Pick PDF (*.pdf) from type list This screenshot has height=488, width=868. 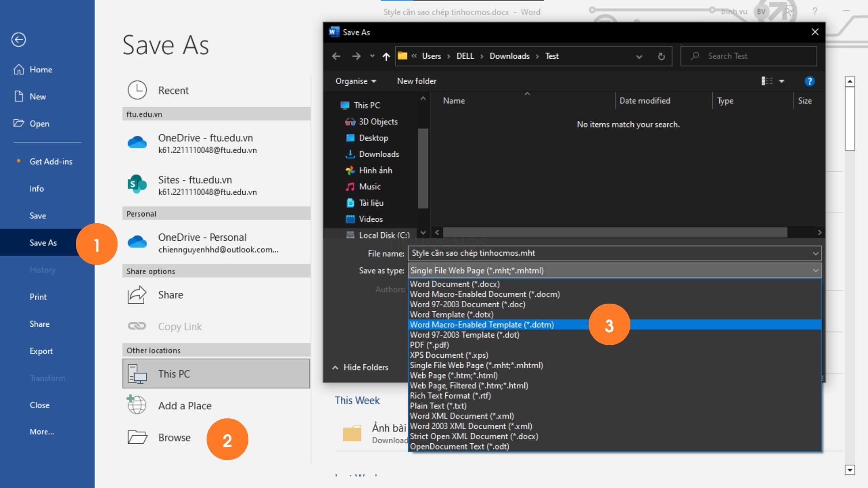click(615, 345)
